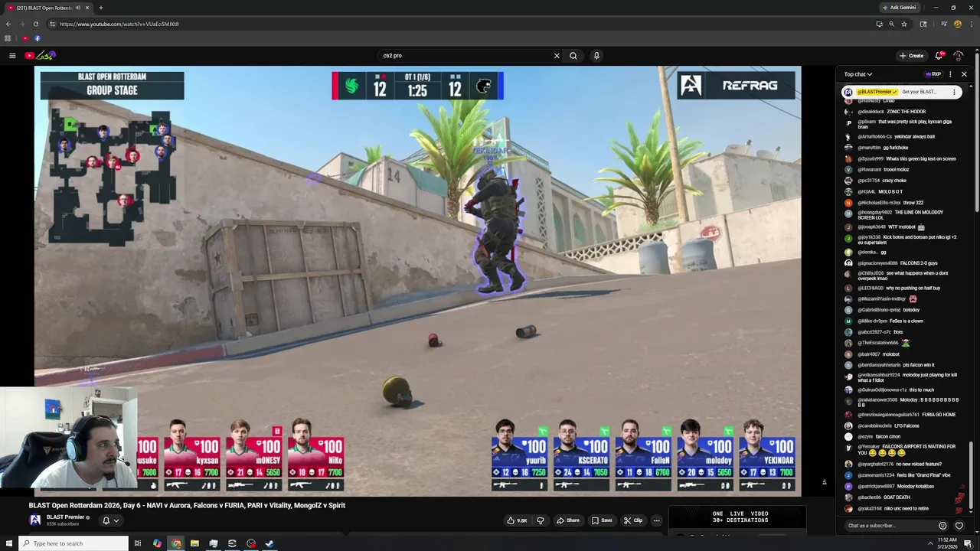Viewport: 980px width, 551px height.
Task: Open a new browser tab
Action: click(x=100, y=8)
